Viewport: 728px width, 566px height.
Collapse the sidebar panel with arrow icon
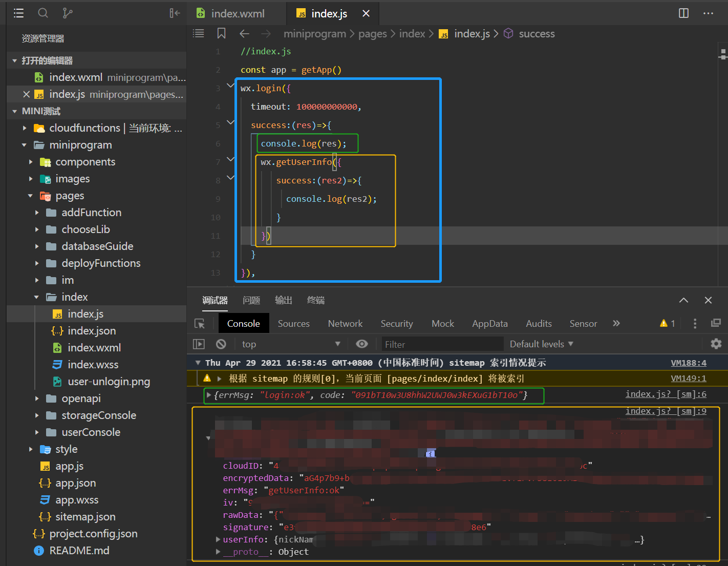(x=175, y=13)
